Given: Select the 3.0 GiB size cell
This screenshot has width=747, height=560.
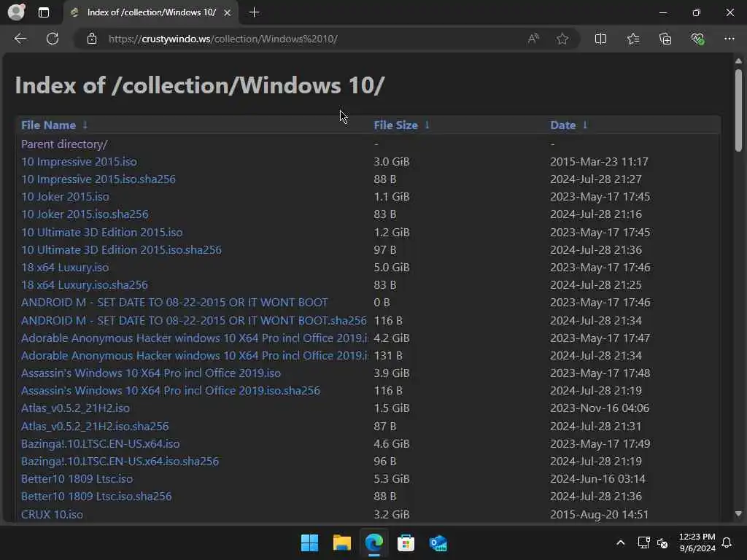Looking at the screenshot, I should (x=392, y=161).
